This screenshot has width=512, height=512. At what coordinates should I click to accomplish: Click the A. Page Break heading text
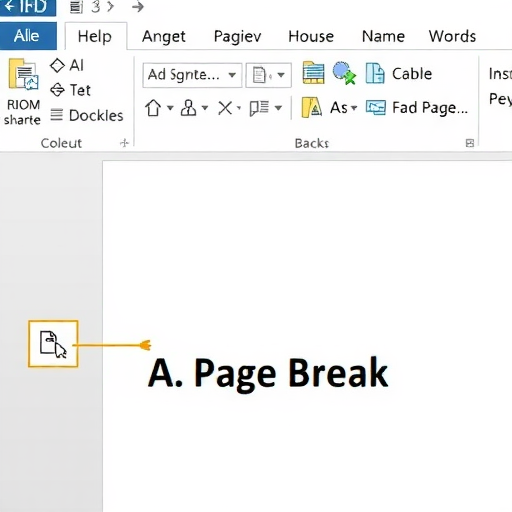point(268,374)
